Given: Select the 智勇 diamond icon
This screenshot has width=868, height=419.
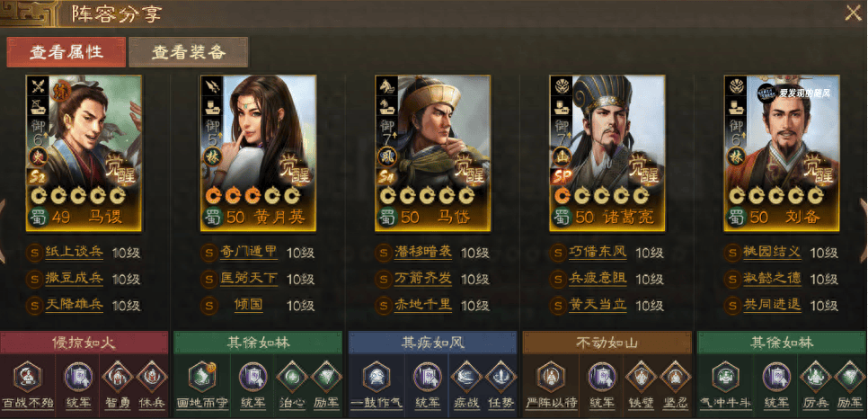Looking at the screenshot, I should [x=118, y=377].
